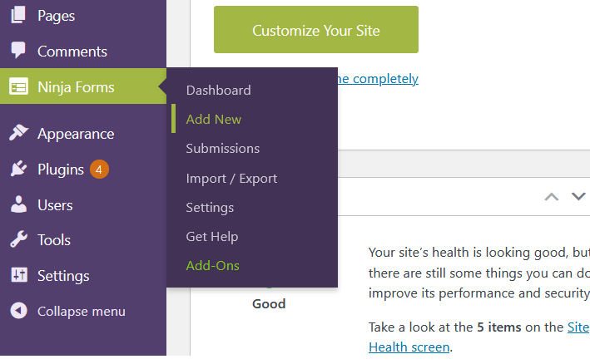
Task: Move widget up with the up chevron
Action: 551,197
